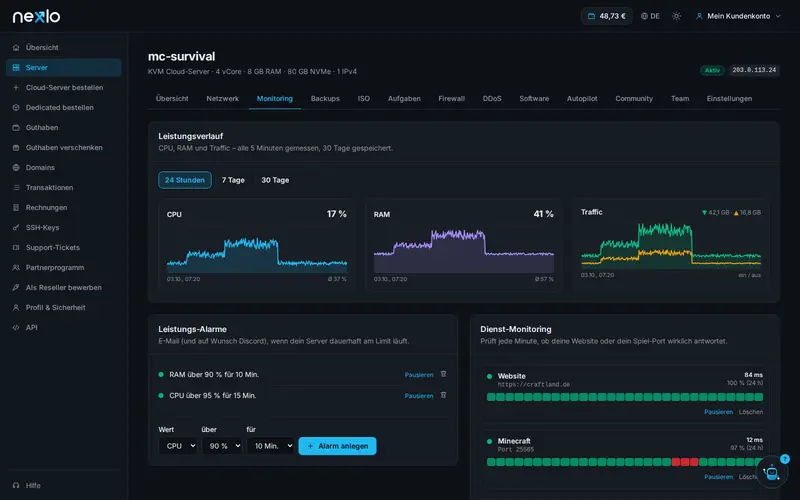Viewport: 800px width, 500px height.
Task: Click the Rechnungen invoice icon
Action: 16,208
